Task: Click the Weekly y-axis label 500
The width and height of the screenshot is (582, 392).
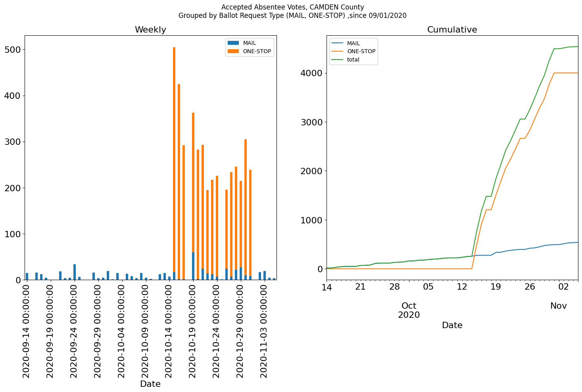Action: (x=13, y=50)
